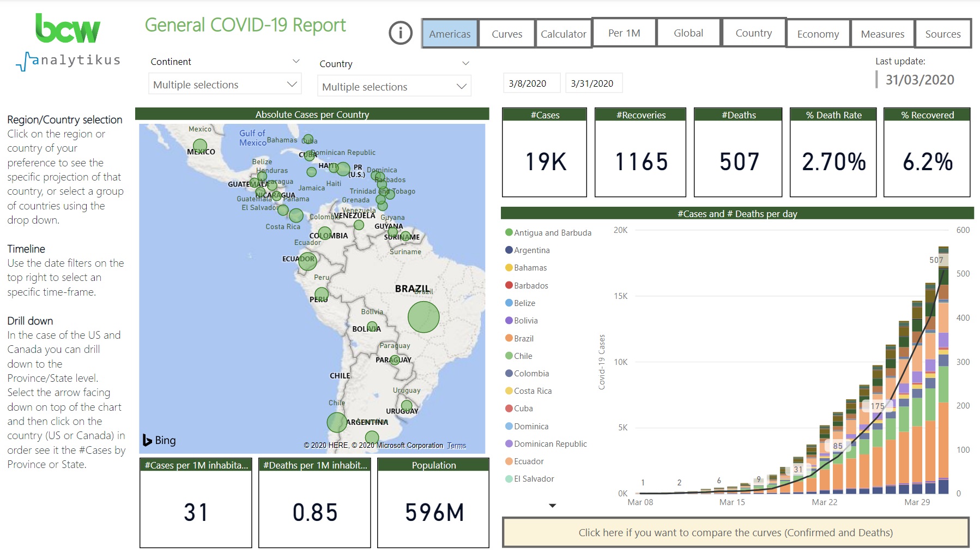This screenshot has width=980, height=552.
Task: Switch to the Curves tab
Action: (507, 34)
